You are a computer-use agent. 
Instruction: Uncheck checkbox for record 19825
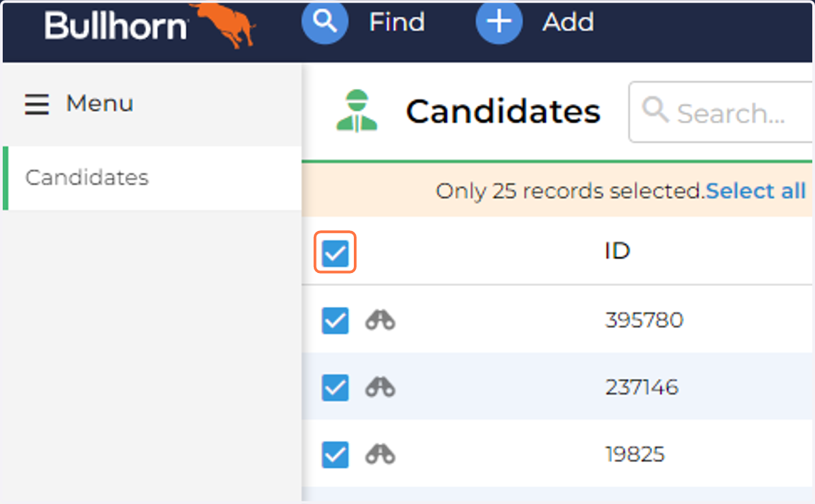(335, 454)
